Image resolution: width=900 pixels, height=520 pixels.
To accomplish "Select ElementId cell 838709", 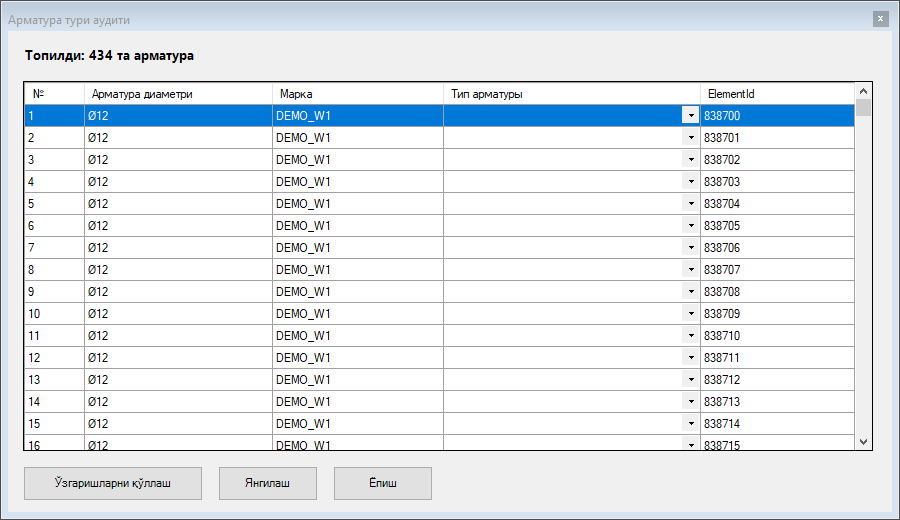I will coord(777,313).
